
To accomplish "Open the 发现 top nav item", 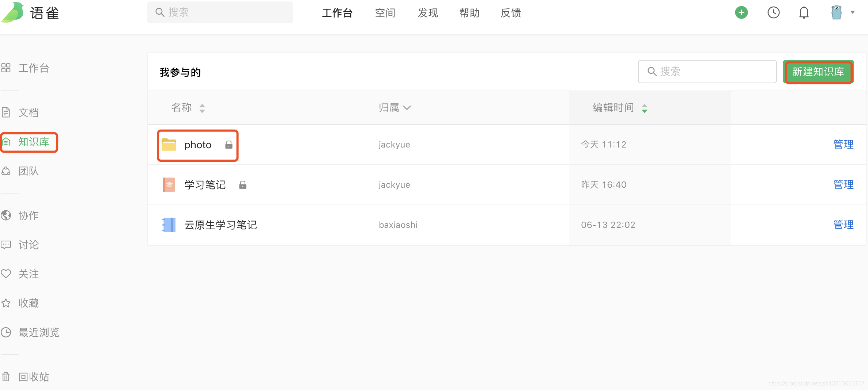I will point(428,13).
